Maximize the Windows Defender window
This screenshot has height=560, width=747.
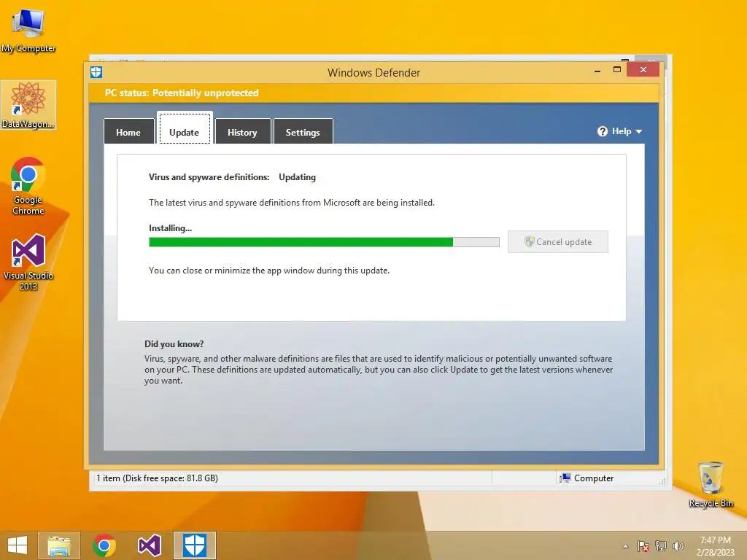617,70
